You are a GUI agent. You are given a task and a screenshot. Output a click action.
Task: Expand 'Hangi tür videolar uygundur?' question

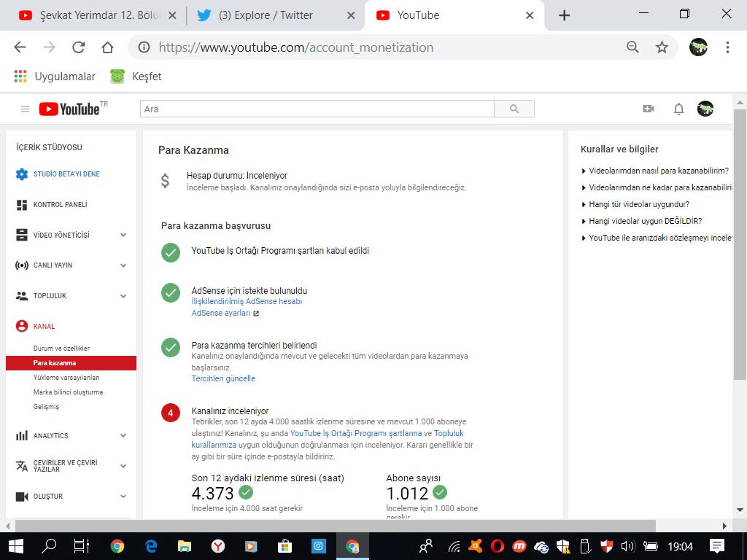635,204
